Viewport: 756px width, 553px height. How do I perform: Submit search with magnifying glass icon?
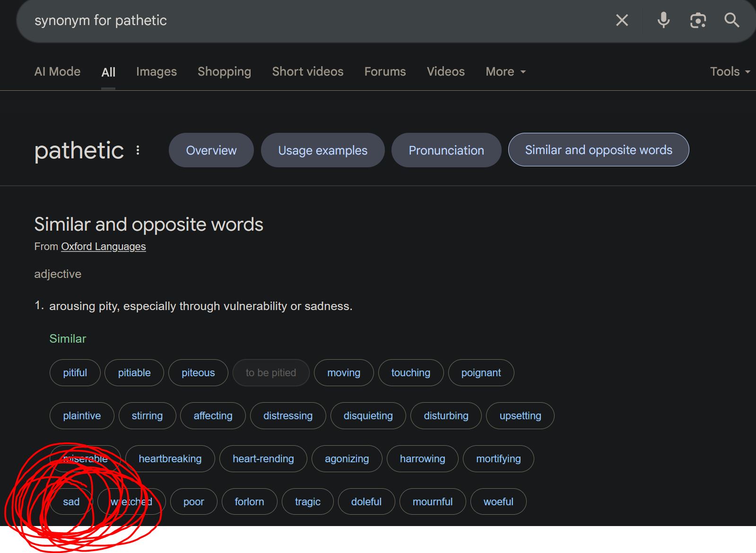(732, 20)
